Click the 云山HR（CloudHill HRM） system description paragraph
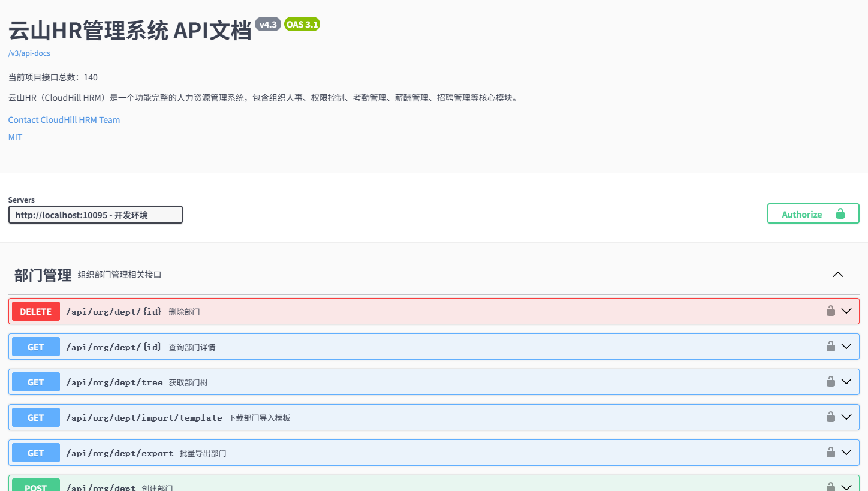The height and width of the screenshot is (491, 868). click(263, 98)
